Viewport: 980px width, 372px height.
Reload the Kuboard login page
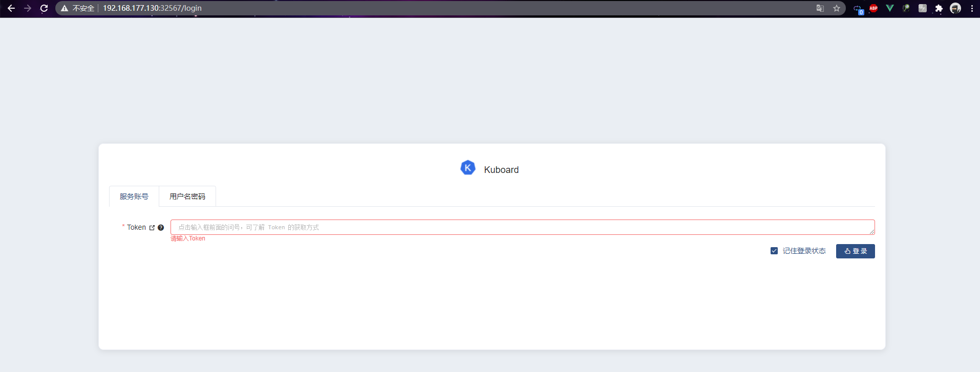44,8
